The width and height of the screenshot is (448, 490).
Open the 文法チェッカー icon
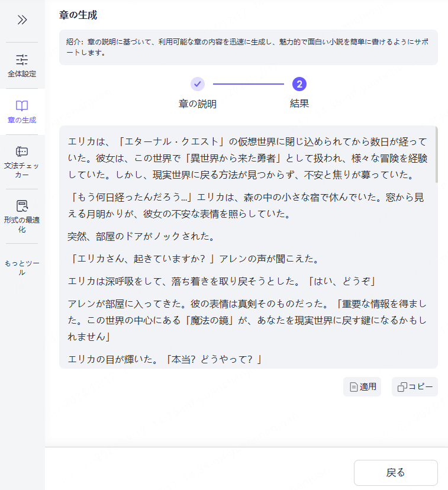pos(22,151)
